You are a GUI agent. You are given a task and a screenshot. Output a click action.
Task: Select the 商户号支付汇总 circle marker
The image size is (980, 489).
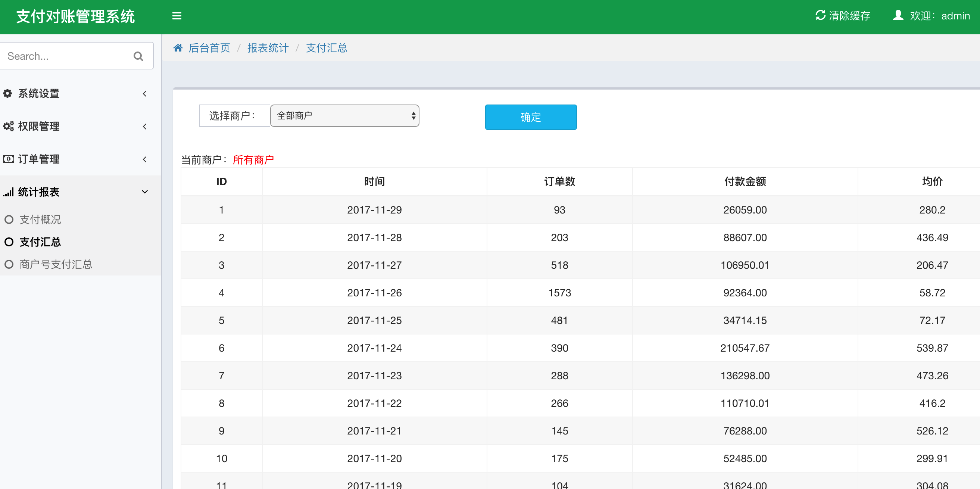click(x=9, y=265)
